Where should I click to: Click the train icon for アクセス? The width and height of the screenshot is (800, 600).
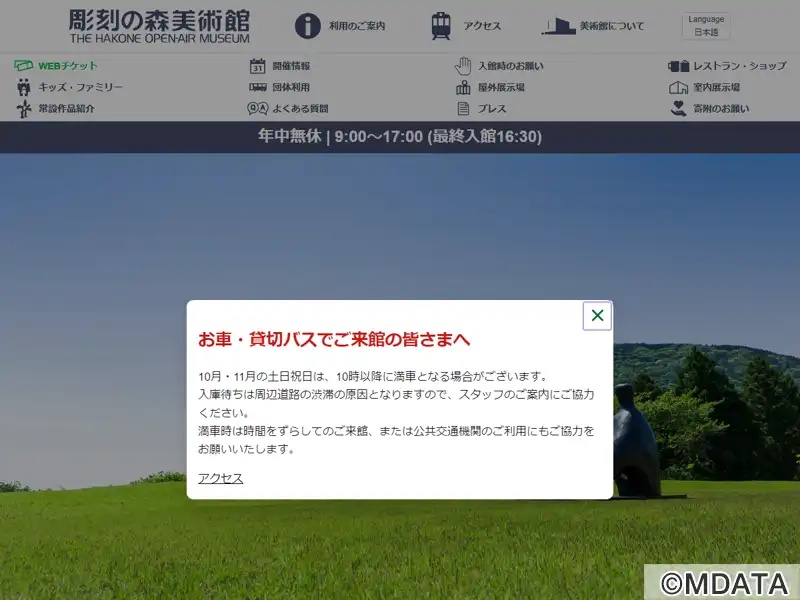[x=441, y=26]
